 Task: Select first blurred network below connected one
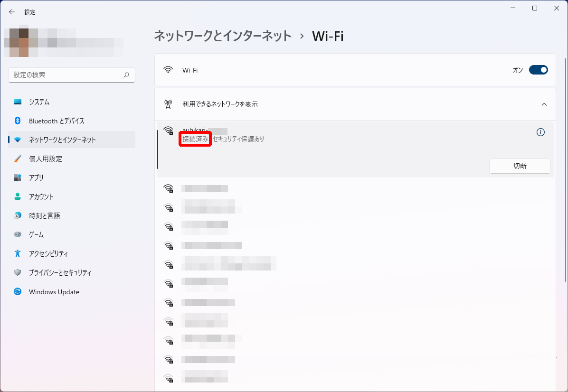[x=205, y=189]
